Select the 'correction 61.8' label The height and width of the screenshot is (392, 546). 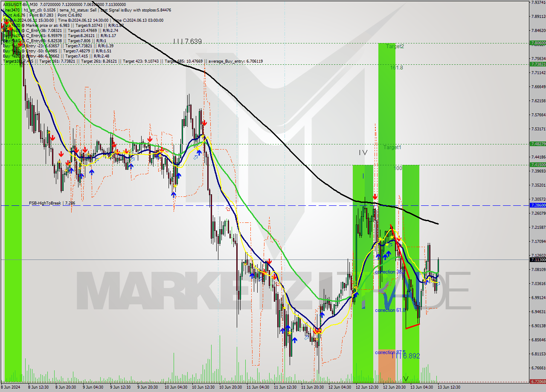point(390,310)
